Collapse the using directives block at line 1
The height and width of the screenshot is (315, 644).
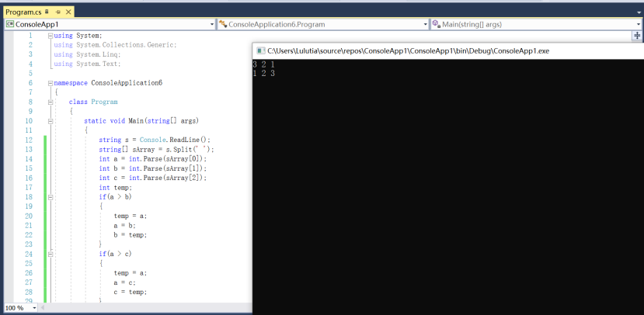50,36
